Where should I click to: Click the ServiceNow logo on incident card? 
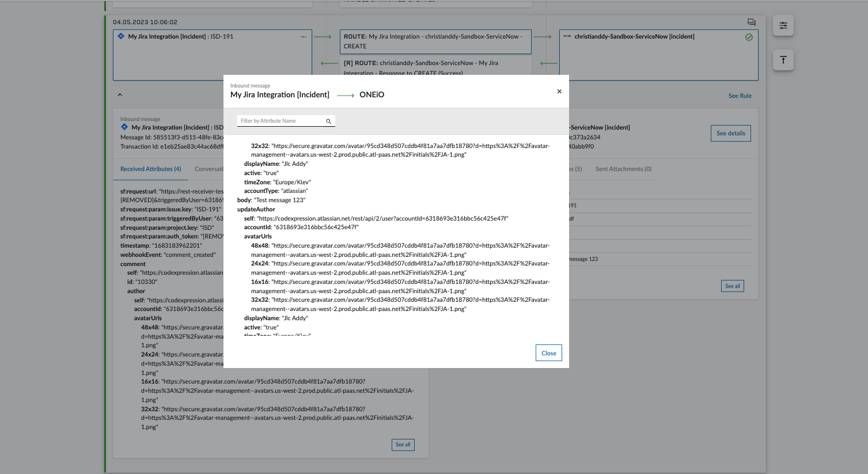(x=567, y=36)
